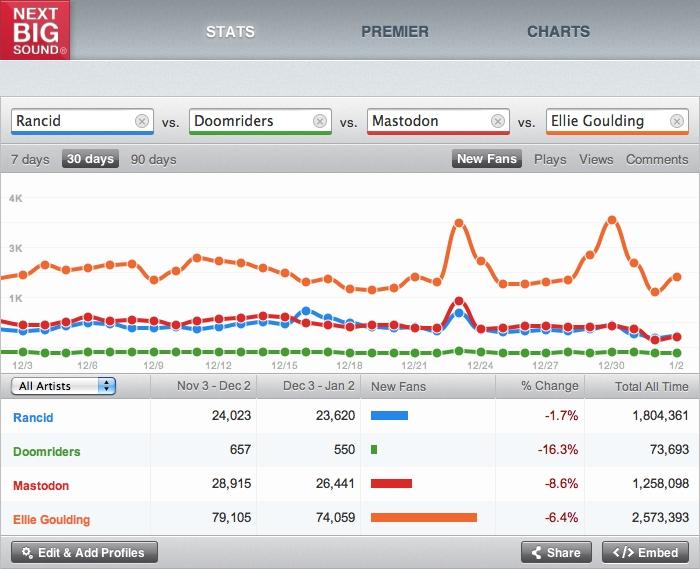Viewport: 700px width, 569px height.
Task: Open the PREMIER section
Action: pyautogui.click(x=395, y=32)
